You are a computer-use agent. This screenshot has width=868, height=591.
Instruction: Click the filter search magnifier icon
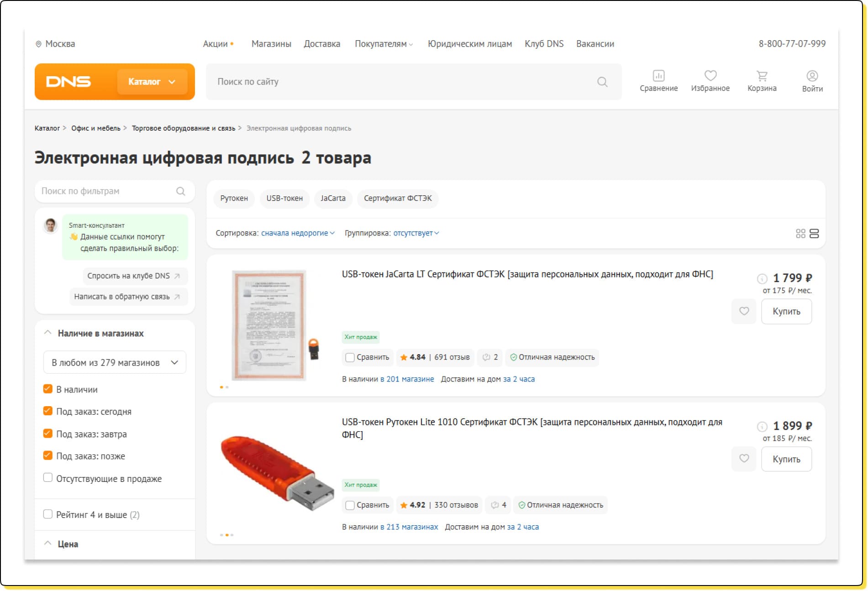[x=181, y=191]
